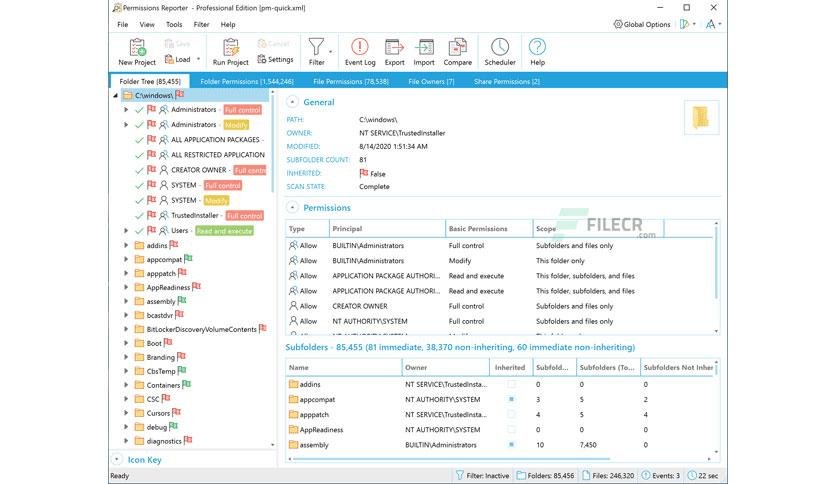Switch to Share Permissions tab

click(x=507, y=82)
